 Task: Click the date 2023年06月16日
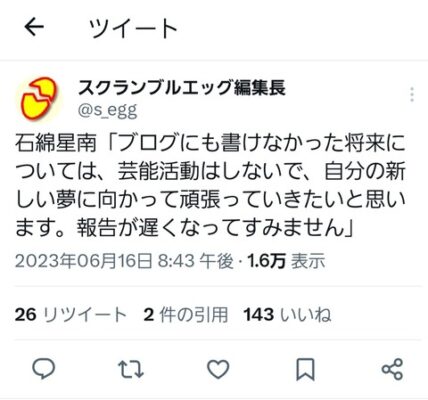click(84, 261)
